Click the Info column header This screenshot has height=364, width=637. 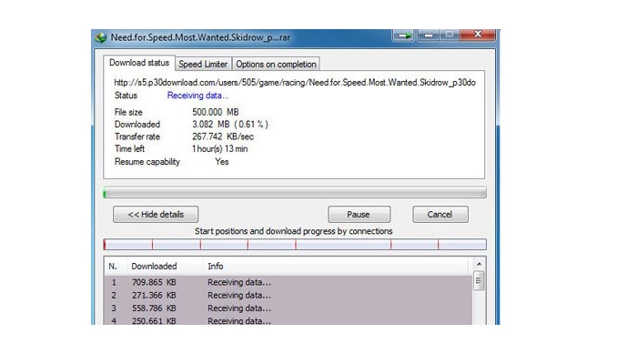[336, 267]
